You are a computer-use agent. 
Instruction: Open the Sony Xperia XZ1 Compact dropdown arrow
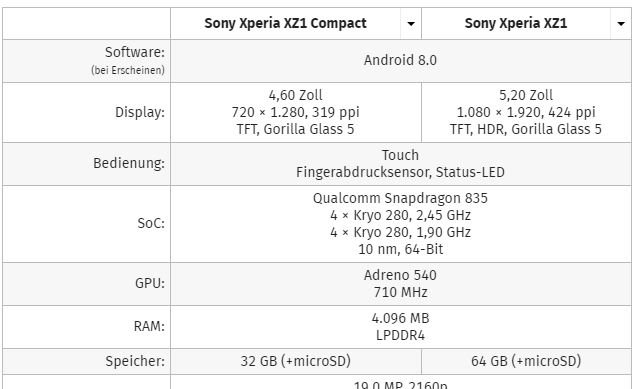coord(411,24)
